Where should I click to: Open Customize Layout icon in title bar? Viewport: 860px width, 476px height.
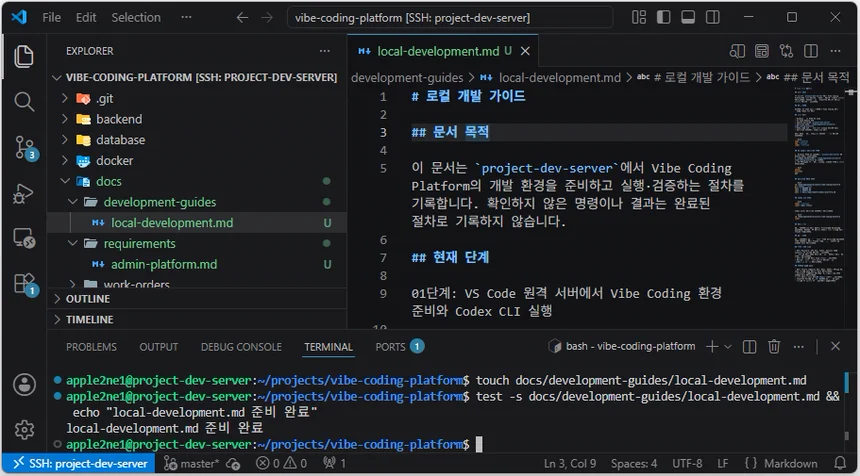pos(639,18)
